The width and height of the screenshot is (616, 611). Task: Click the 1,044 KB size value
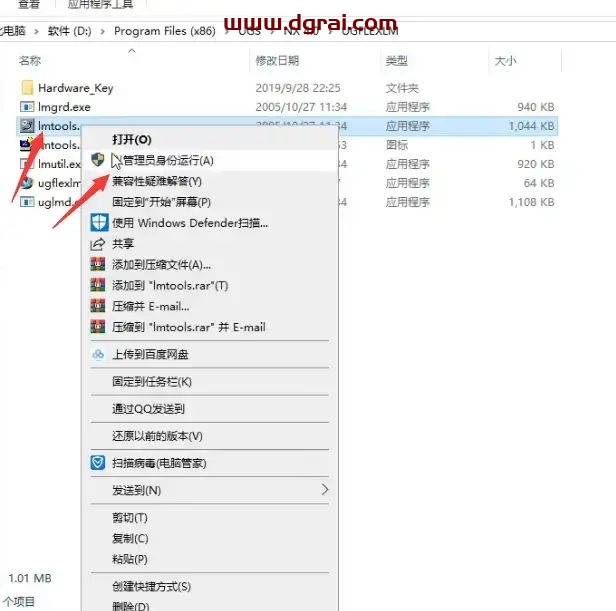point(532,126)
